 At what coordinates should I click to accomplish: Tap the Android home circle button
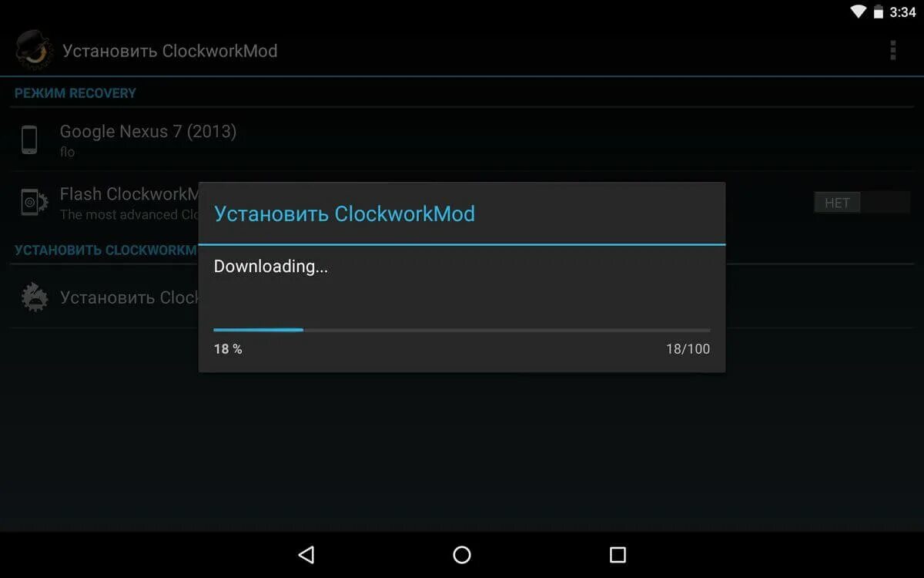point(462,554)
